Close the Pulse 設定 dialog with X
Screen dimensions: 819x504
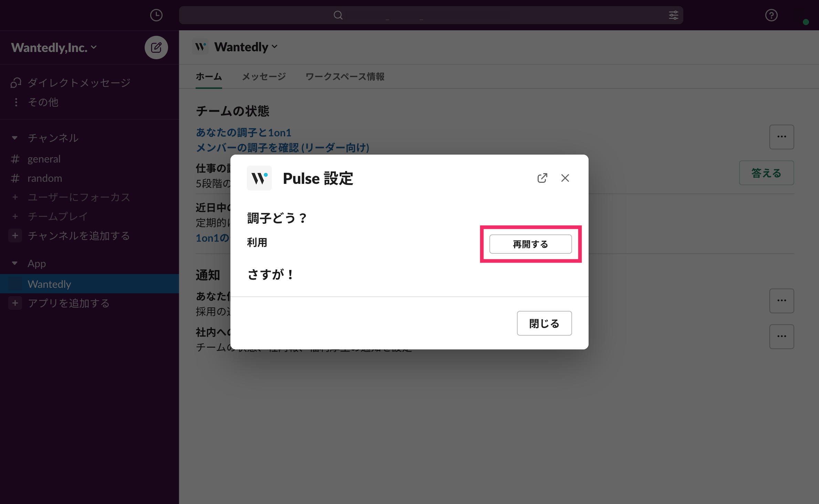click(565, 178)
